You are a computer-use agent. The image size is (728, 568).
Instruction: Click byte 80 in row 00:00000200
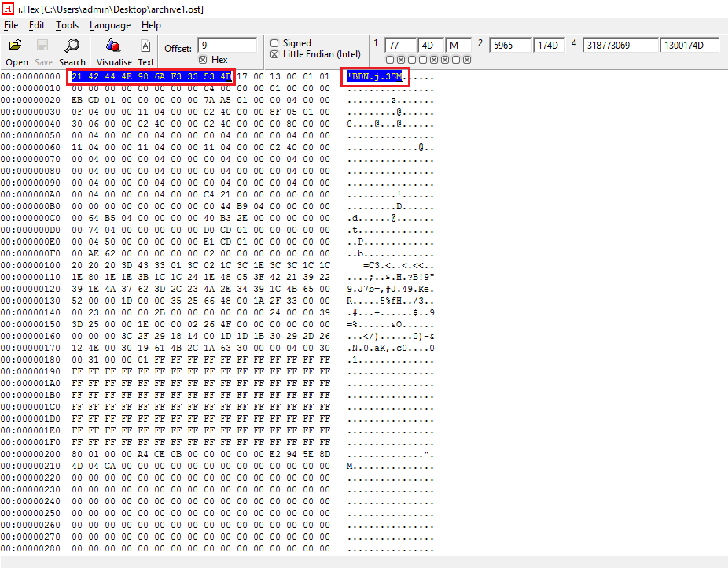click(x=76, y=454)
